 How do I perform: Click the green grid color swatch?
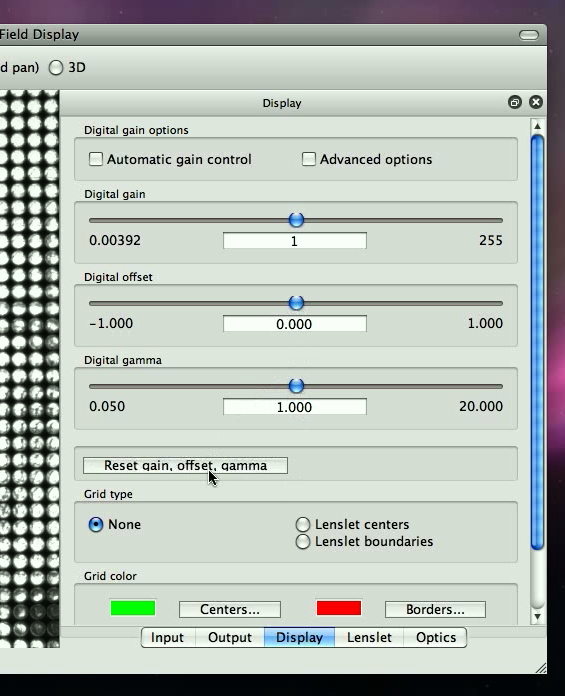point(133,608)
